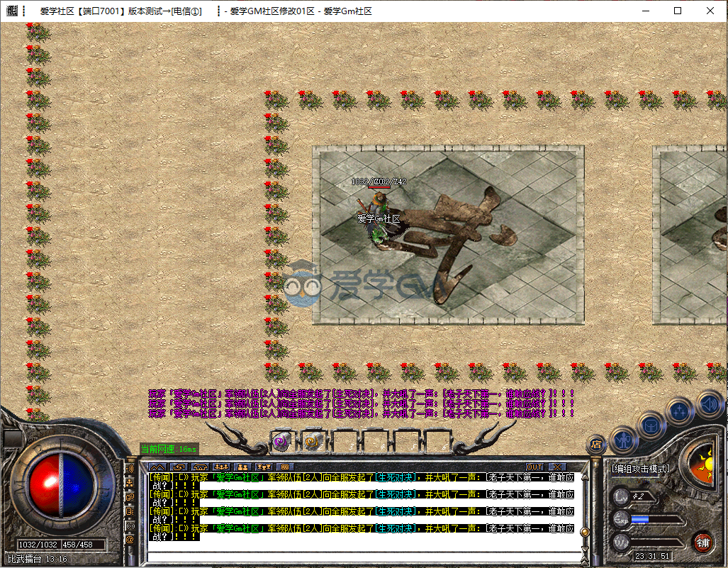The height and width of the screenshot is (568, 728).
Task: Click the golden chat scrollbar knob
Action: [x=585, y=533]
